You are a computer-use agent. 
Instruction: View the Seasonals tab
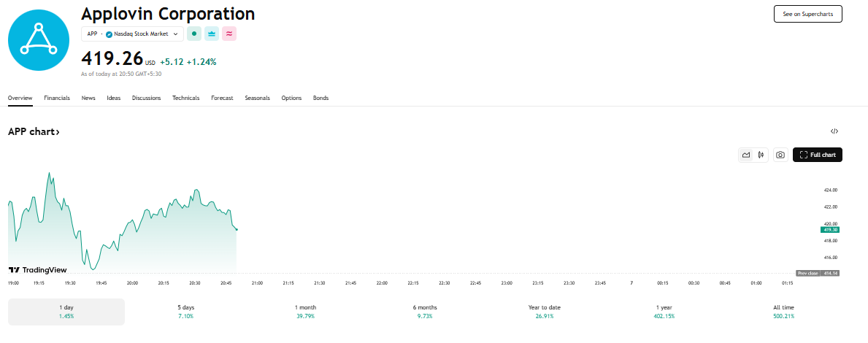point(258,98)
